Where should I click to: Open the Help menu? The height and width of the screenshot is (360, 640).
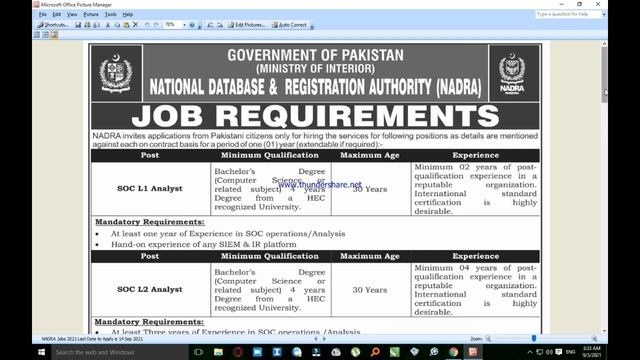point(127,14)
